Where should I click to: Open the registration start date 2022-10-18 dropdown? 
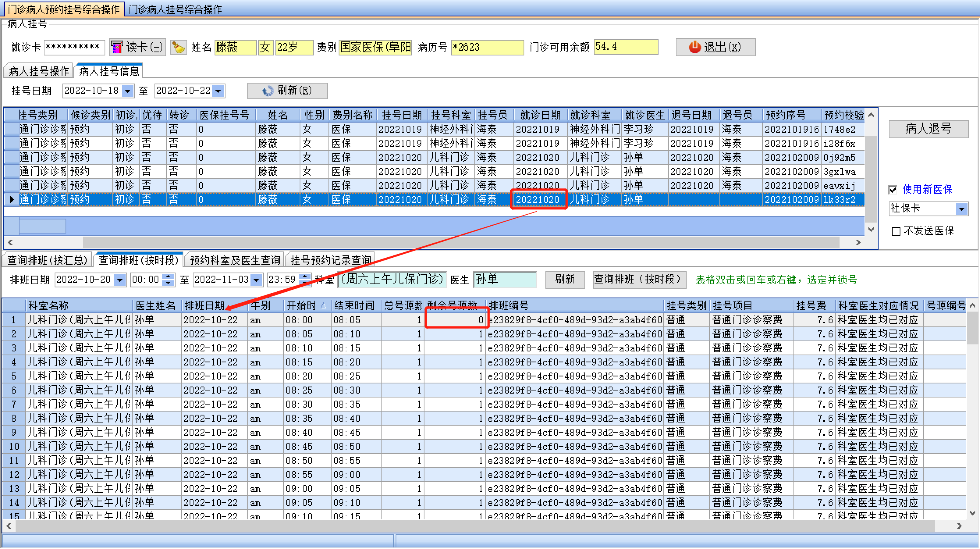tap(127, 91)
